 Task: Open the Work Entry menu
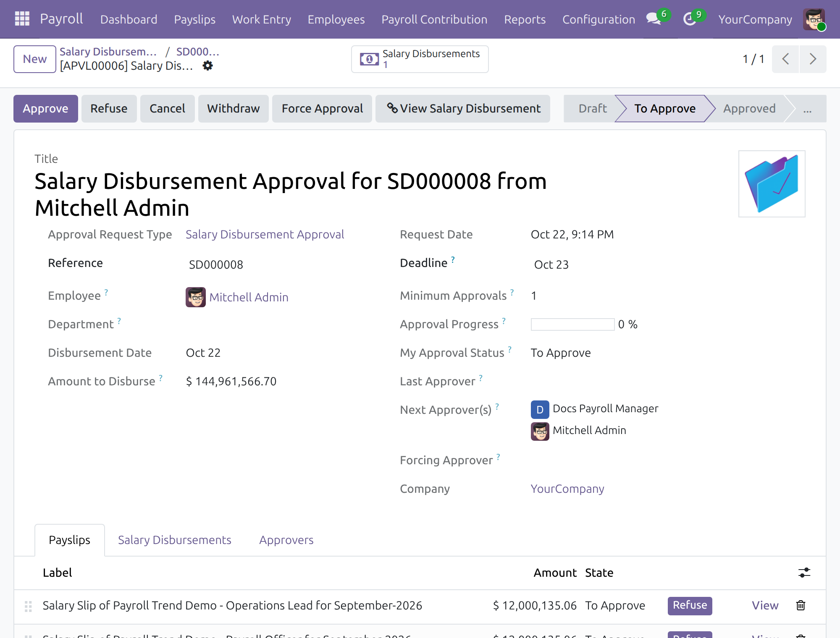[x=261, y=19]
